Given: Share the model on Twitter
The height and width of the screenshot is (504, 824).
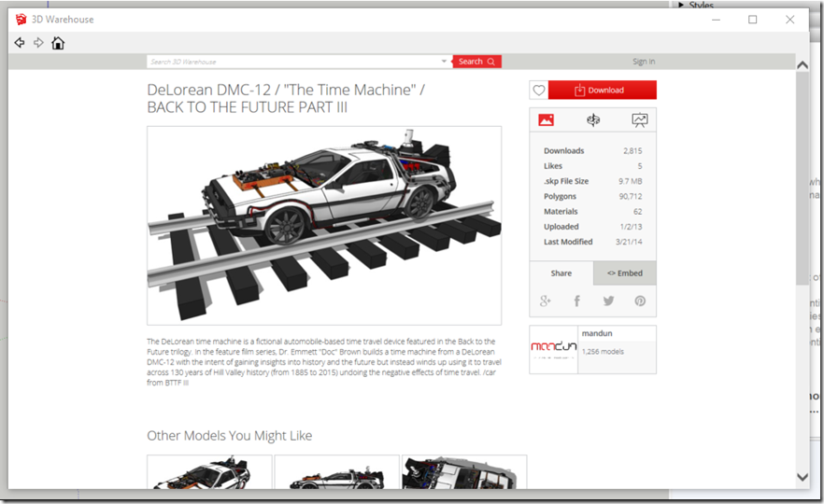Looking at the screenshot, I should [x=608, y=301].
